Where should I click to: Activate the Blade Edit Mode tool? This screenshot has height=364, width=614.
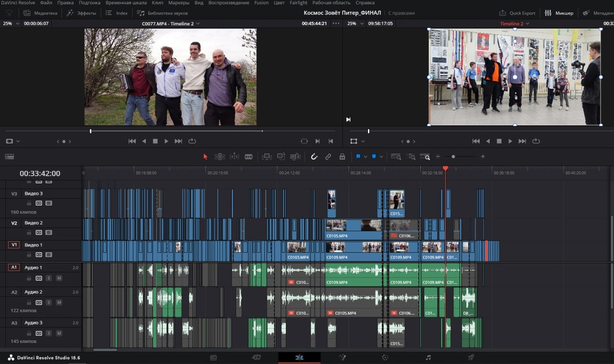pyautogui.click(x=249, y=157)
